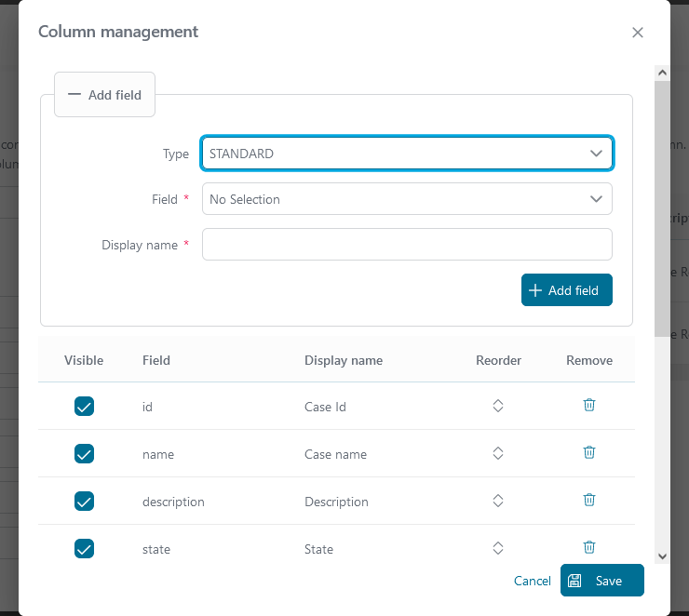Close the Column management dialog
Screen dimensions: 689x616
(x=638, y=33)
